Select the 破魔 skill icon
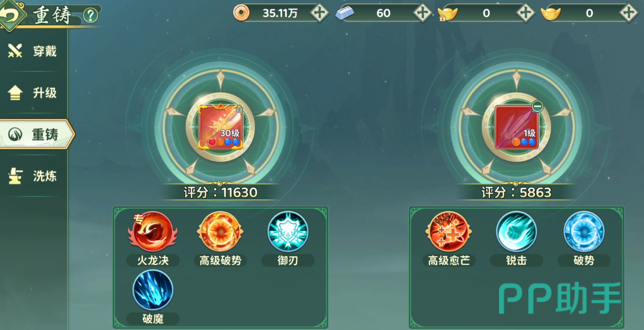 153,290
